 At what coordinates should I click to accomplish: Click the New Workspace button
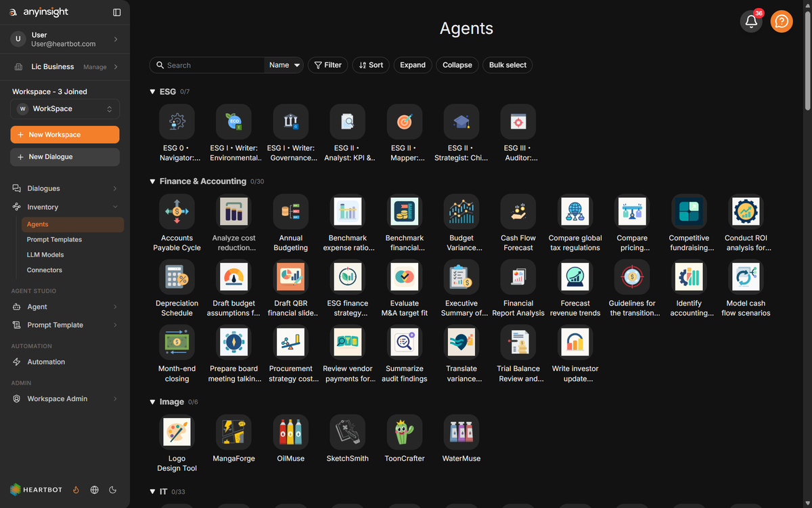point(65,135)
